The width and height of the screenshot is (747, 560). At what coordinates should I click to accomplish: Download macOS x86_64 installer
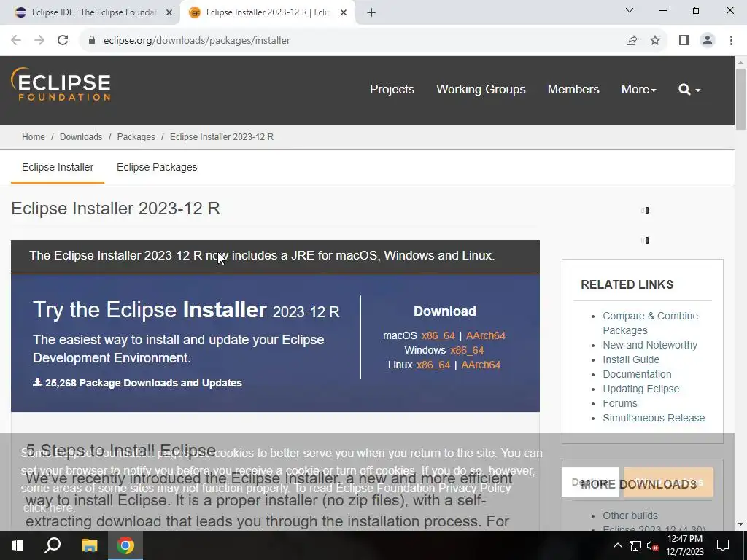pos(438,335)
